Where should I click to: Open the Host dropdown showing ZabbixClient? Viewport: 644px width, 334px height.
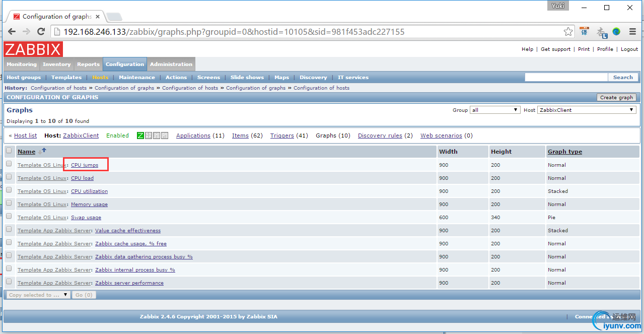tap(587, 110)
